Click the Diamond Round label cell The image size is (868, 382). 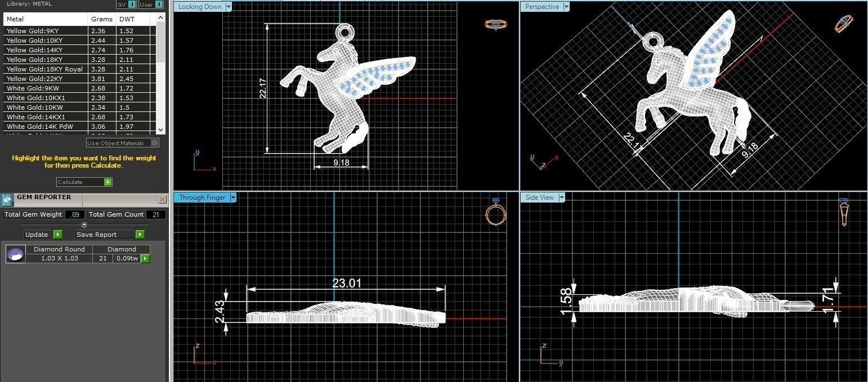click(59, 249)
